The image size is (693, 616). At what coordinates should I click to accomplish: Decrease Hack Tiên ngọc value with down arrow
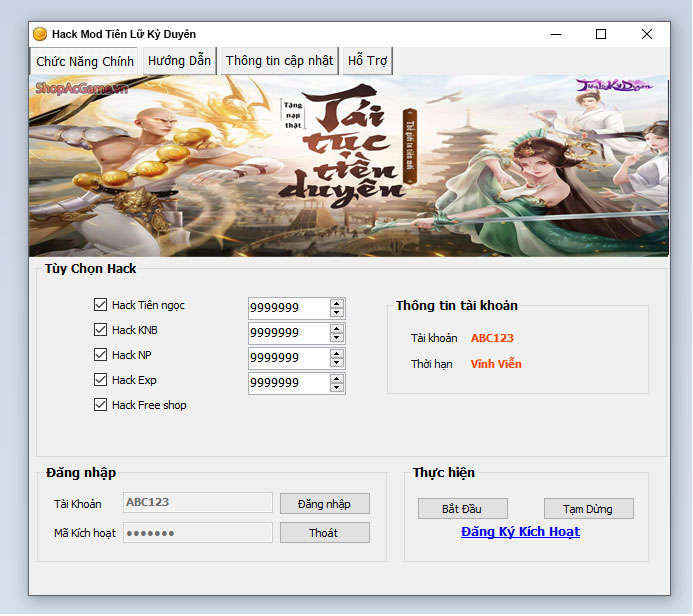click(x=337, y=312)
